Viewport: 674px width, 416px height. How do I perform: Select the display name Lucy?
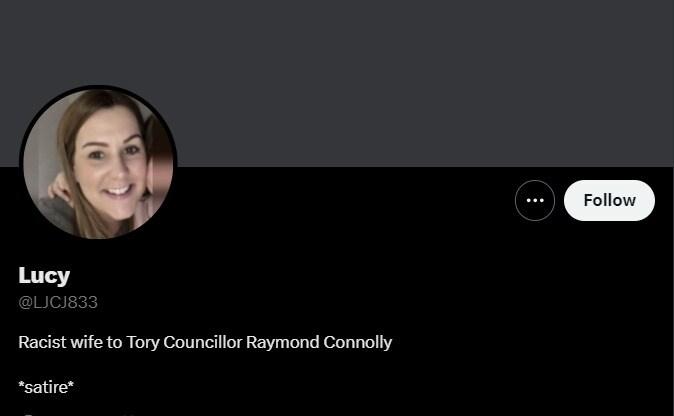tap(44, 275)
